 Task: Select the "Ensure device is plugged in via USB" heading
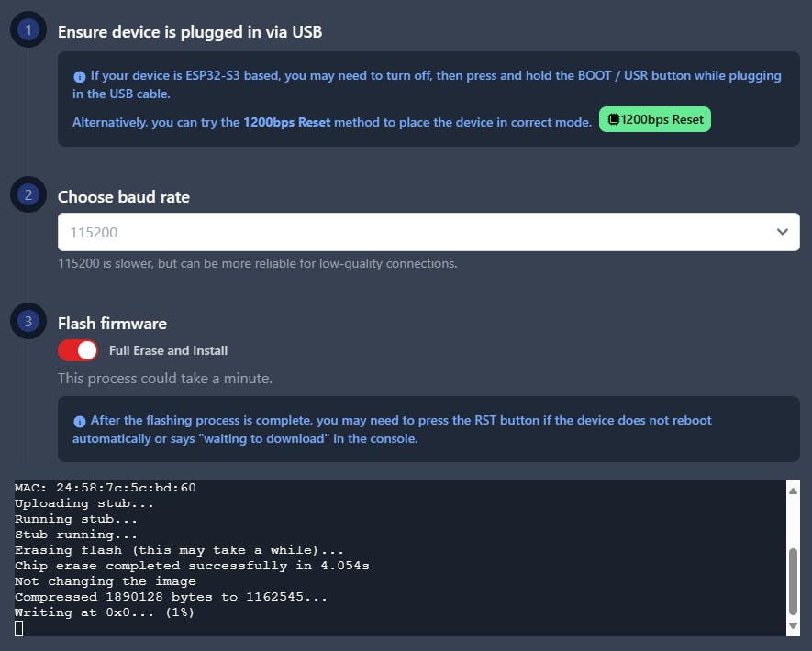click(190, 32)
